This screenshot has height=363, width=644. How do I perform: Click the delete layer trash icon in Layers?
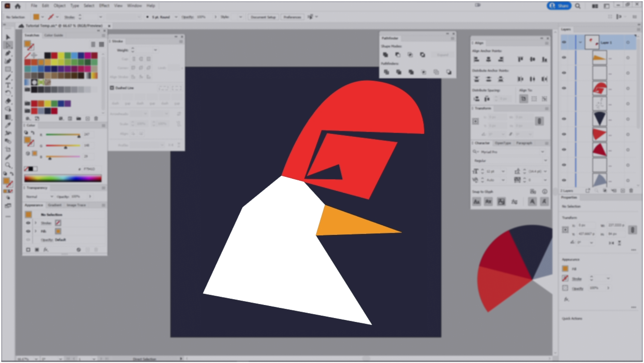[631, 191]
